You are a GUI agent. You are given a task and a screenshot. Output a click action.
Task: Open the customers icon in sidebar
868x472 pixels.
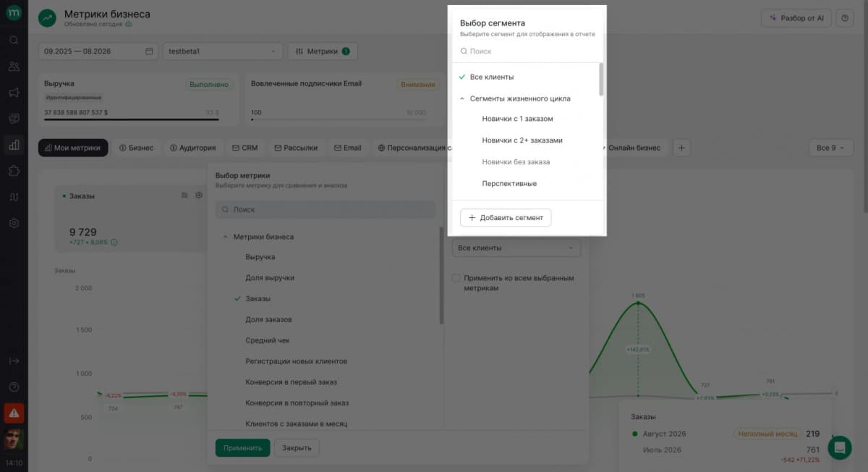[x=14, y=66]
